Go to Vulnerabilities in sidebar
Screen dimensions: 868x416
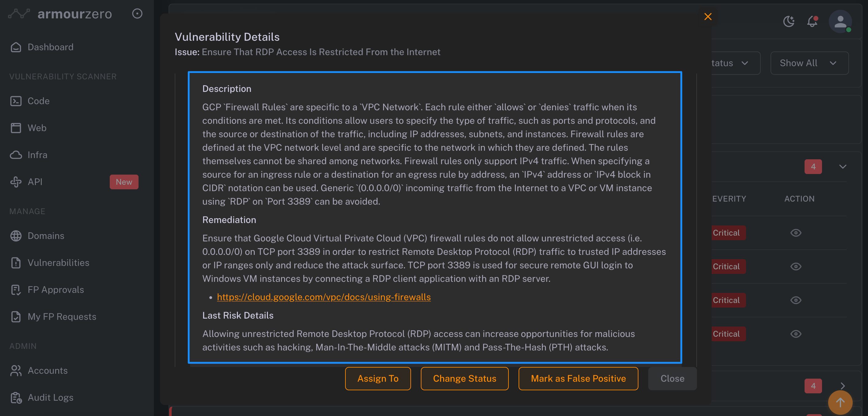click(58, 263)
